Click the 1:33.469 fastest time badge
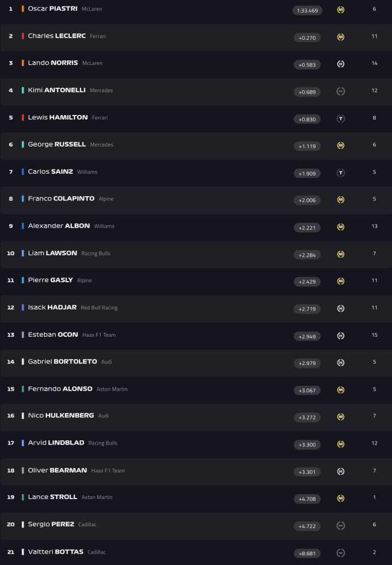392x565 pixels. [307, 10]
